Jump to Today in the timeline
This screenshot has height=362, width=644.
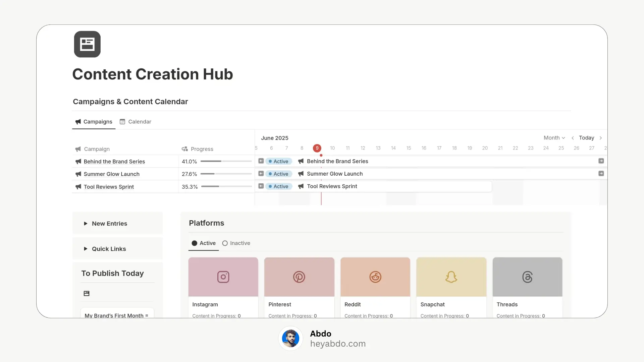586,138
